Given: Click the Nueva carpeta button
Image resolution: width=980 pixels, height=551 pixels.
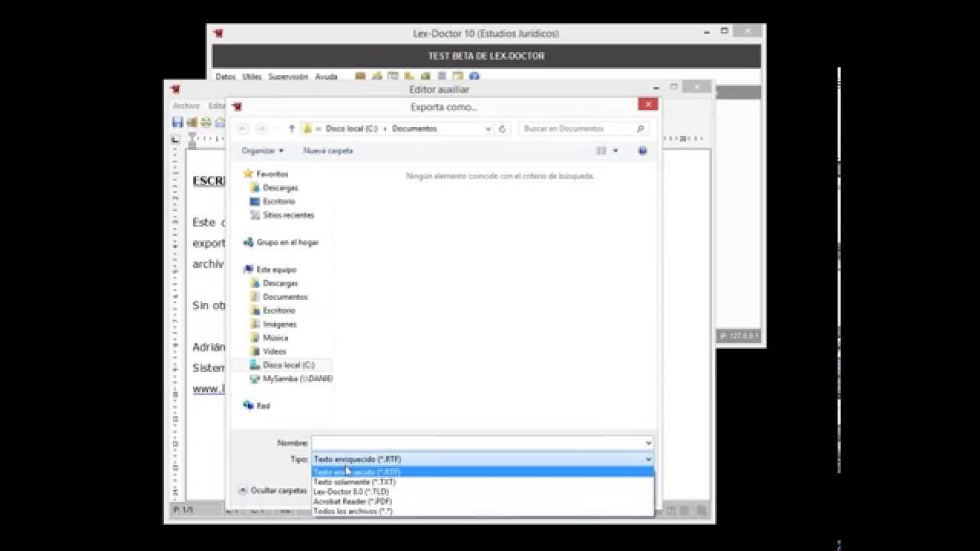Looking at the screenshot, I should [x=328, y=151].
